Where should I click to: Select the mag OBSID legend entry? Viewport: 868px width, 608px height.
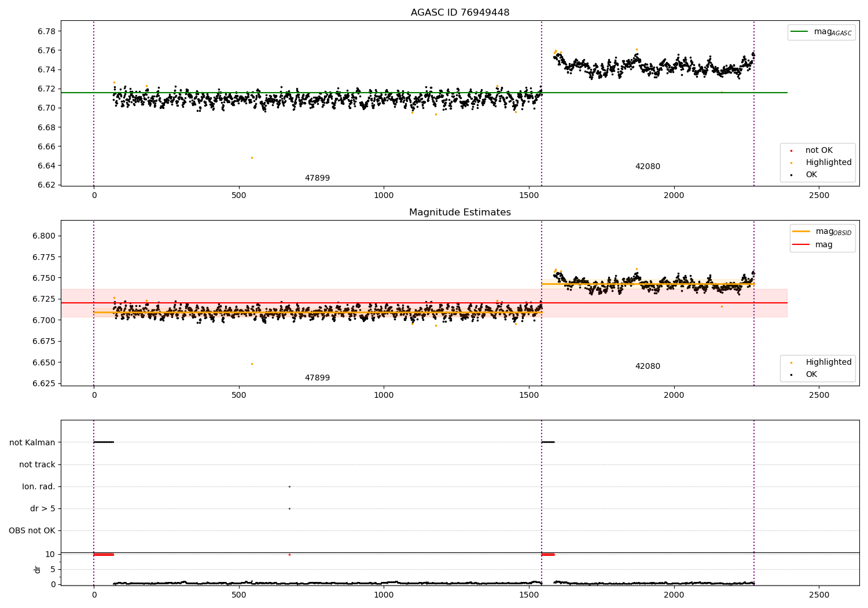(x=822, y=232)
